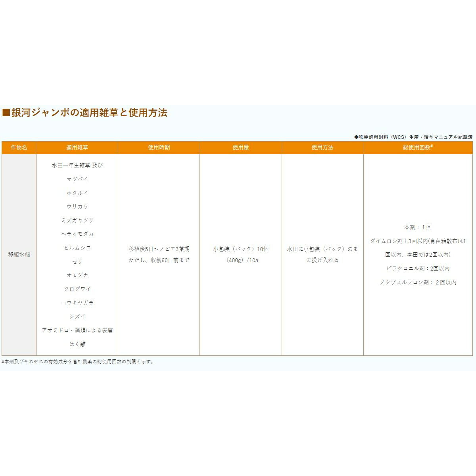Screen dimensions: 476x476
Task: Click クログワイ in the weed list
Action: pos(77,289)
